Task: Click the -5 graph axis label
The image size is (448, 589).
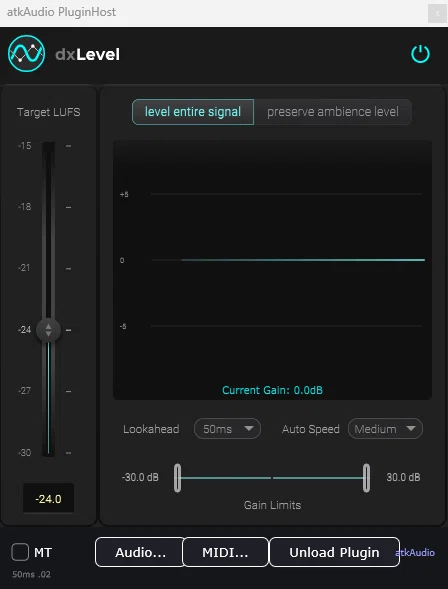Action: 123,326
